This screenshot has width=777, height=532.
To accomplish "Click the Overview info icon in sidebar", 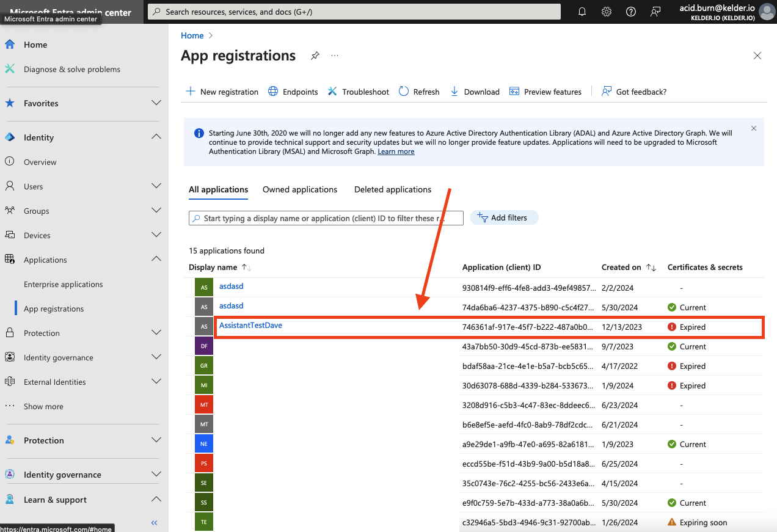I will pyautogui.click(x=10, y=162).
